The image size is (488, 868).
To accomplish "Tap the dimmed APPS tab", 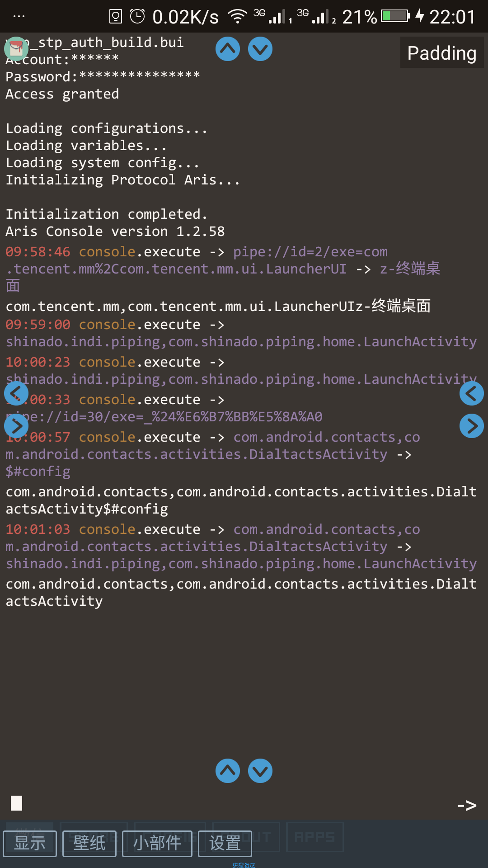I will (x=315, y=837).
